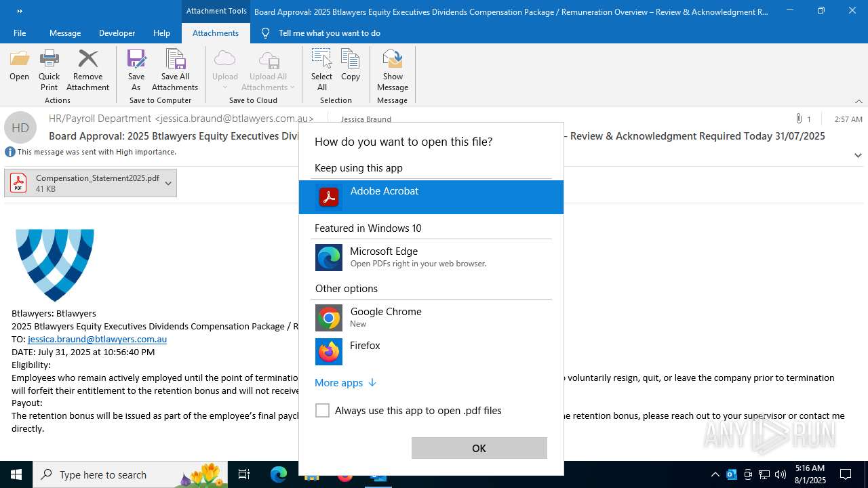Choose Adobe Acrobat to open the file

coord(431,197)
